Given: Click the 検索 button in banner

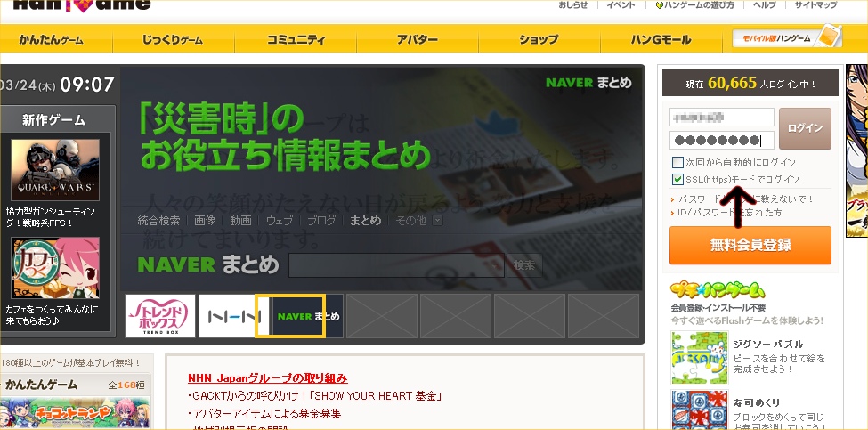Looking at the screenshot, I should pyautogui.click(x=524, y=265).
